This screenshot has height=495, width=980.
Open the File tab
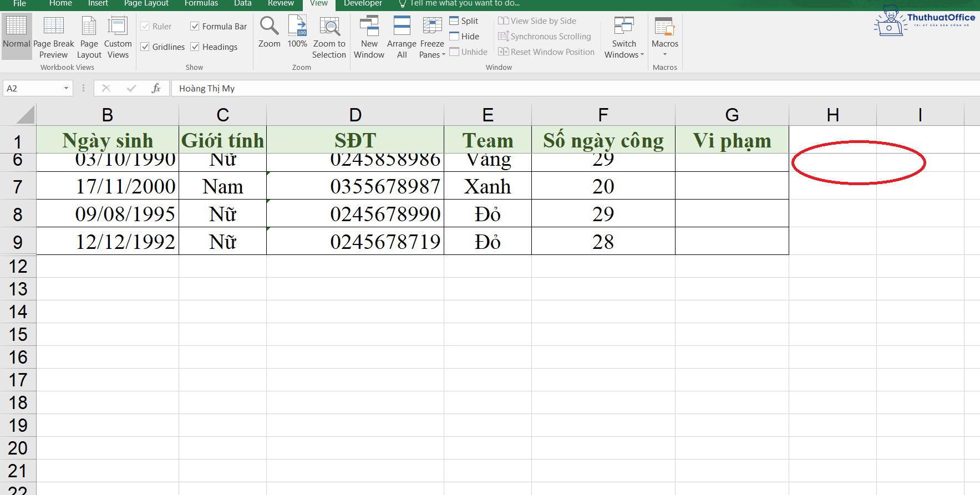19,3
